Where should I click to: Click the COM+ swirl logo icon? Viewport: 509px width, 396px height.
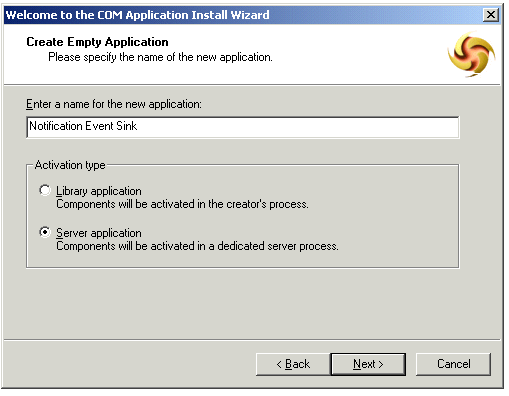click(x=471, y=54)
